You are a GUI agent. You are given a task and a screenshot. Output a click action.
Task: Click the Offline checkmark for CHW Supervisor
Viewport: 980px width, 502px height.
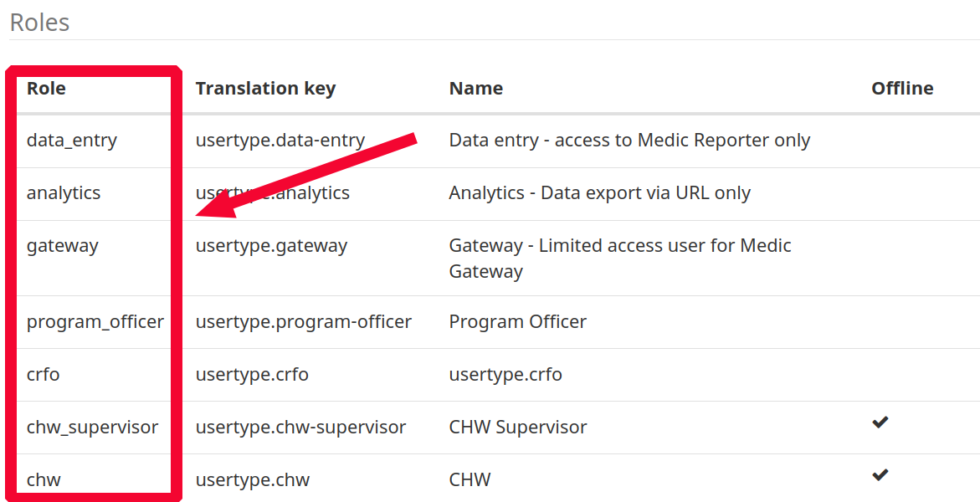click(x=880, y=423)
